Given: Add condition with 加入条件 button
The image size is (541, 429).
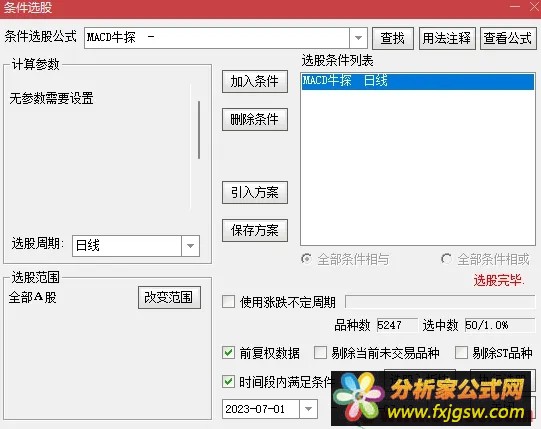Looking at the screenshot, I should tap(255, 81).
